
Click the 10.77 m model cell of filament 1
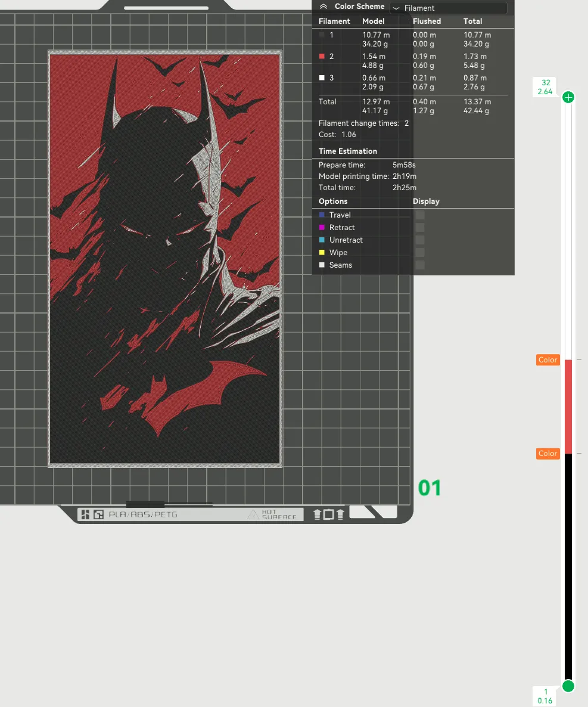(x=376, y=35)
